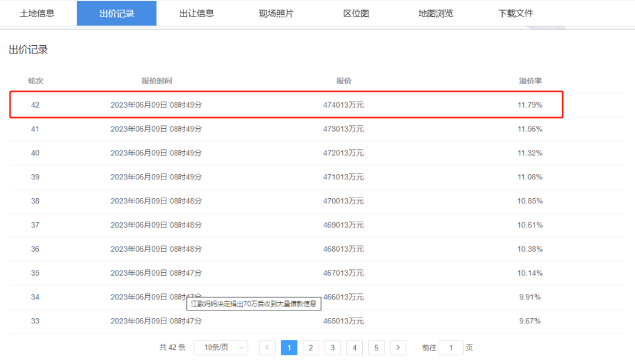This screenshot has width=635, height=364.
Task: Click the previous page arrow
Action: click(268, 348)
